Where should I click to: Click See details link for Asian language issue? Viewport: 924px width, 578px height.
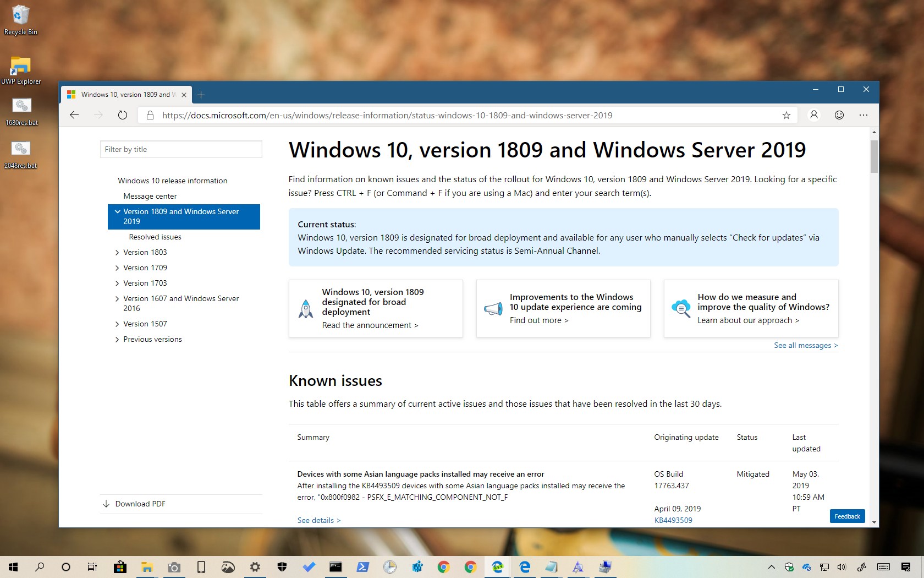tap(319, 520)
